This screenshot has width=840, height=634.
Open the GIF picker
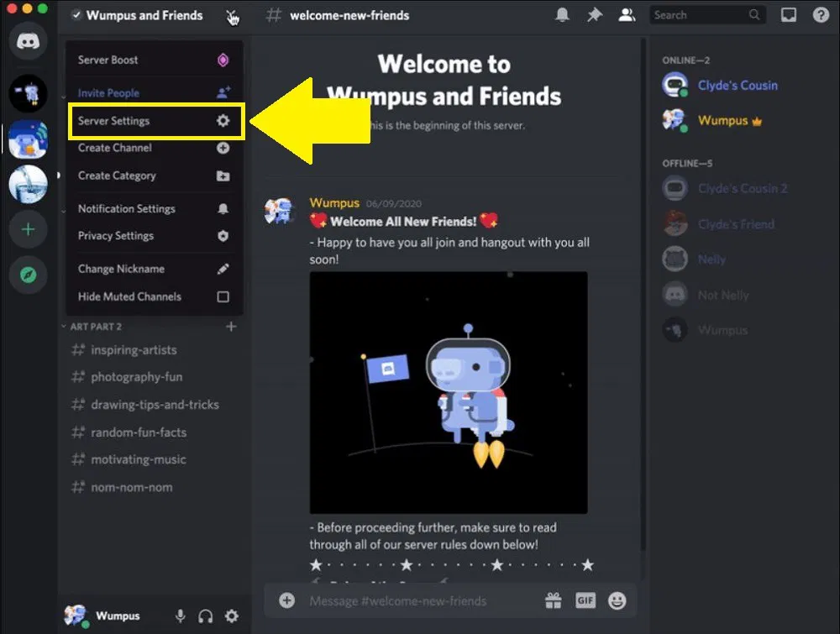585,600
